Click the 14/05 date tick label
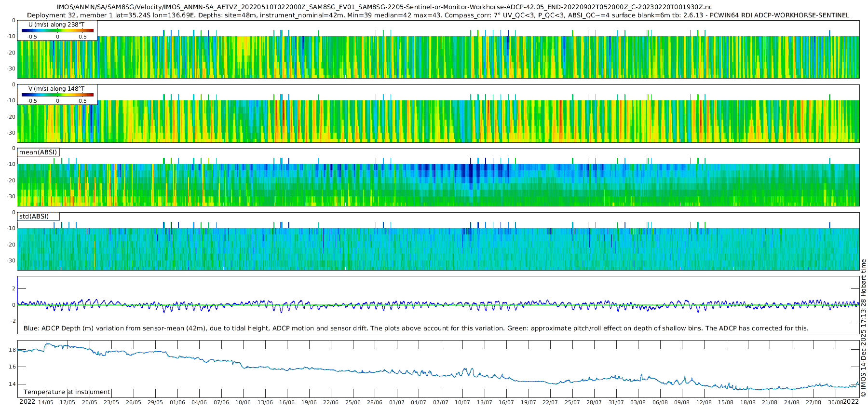 [x=45, y=402]
